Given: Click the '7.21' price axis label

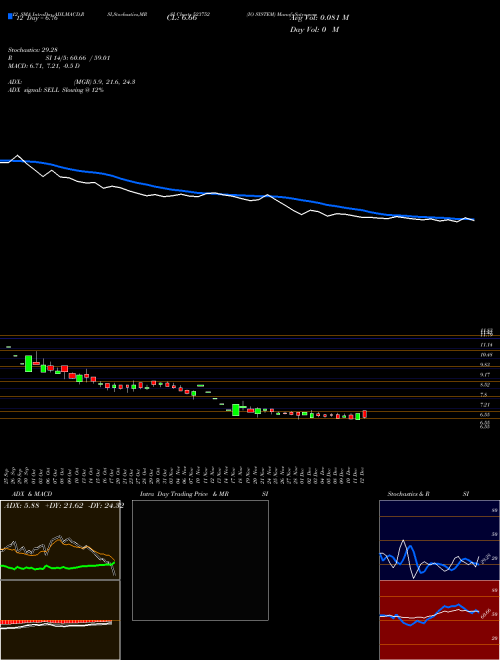Looking at the screenshot, I should pyautogui.click(x=486, y=405).
